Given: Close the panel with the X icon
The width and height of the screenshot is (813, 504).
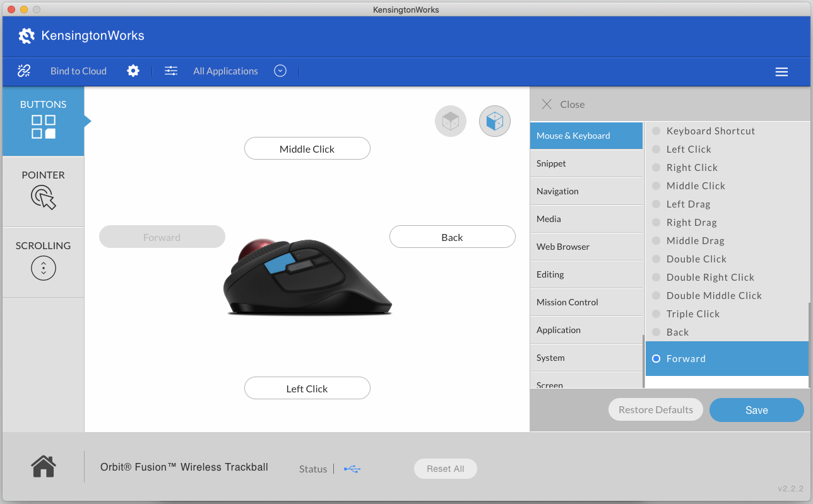Looking at the screenshot, I should point(547,104).
